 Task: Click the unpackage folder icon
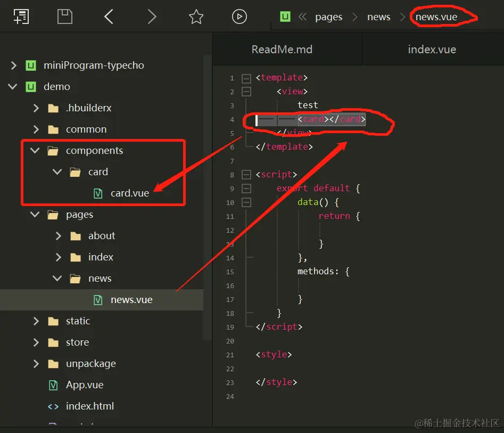(x=53, y=364)
